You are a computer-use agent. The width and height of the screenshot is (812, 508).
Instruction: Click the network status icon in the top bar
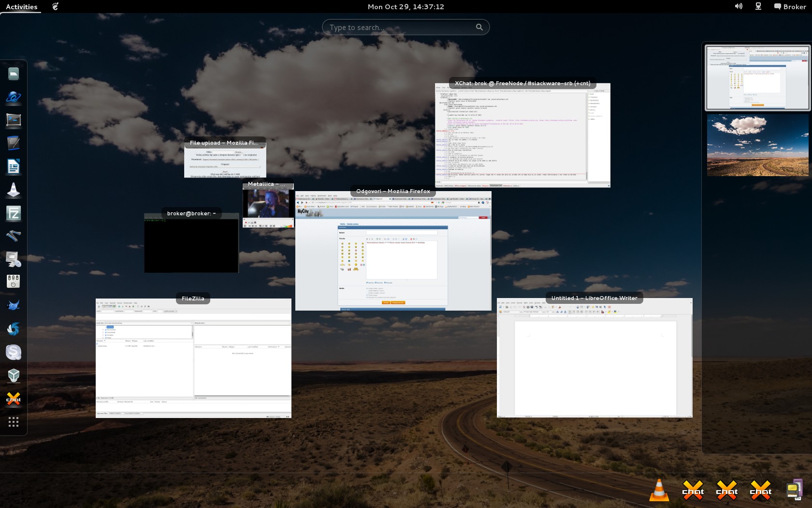click(x=758, y=7)
